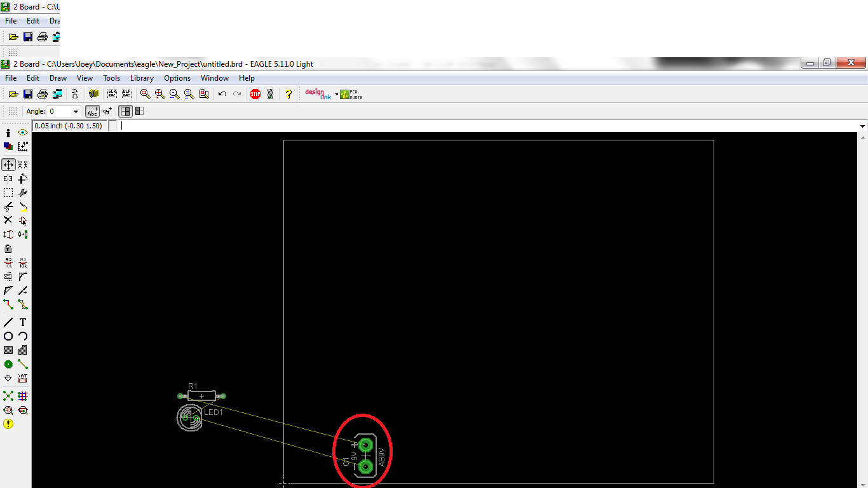This screenshot has height=488, width=868.
Task: Click the Undo arrow
Action: (222, 94)
